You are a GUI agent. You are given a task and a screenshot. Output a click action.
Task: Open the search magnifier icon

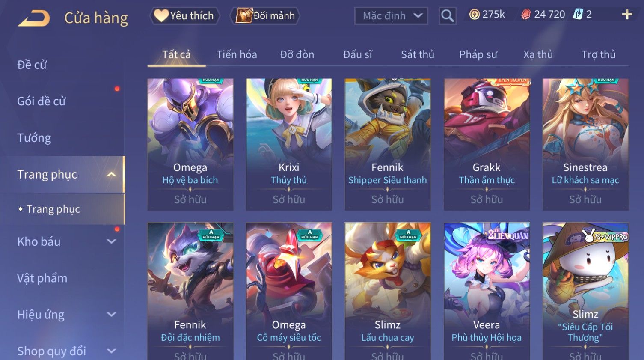click(x=447, y=16)
